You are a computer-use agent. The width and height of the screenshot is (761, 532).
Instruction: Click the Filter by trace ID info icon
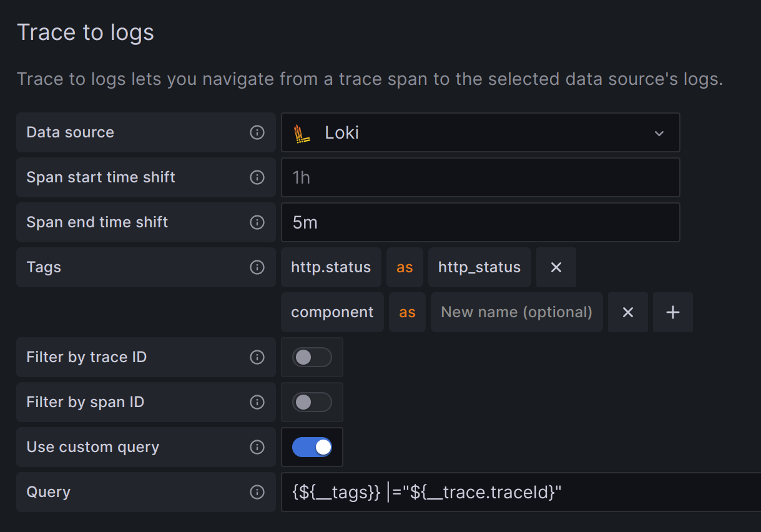[257, 357]
